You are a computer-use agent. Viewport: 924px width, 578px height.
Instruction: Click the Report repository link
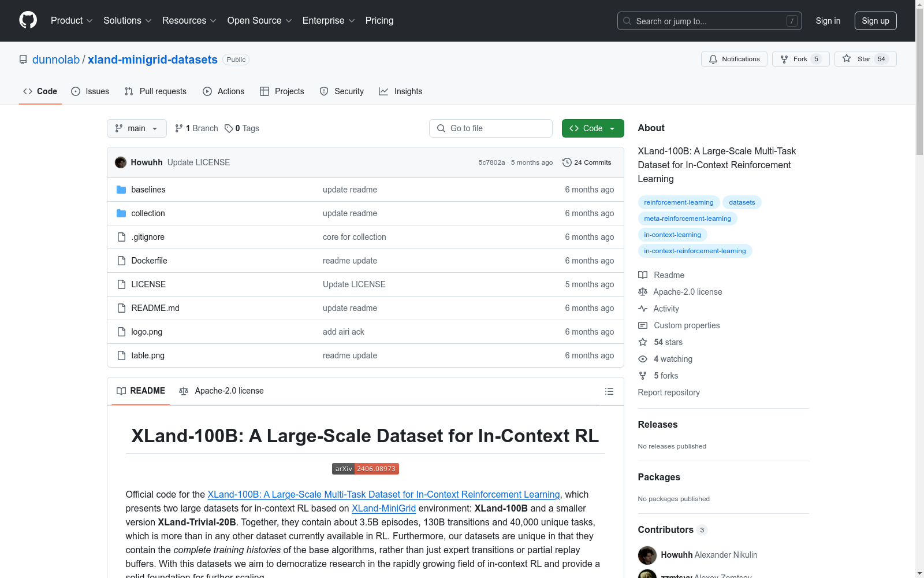[669, 392]
